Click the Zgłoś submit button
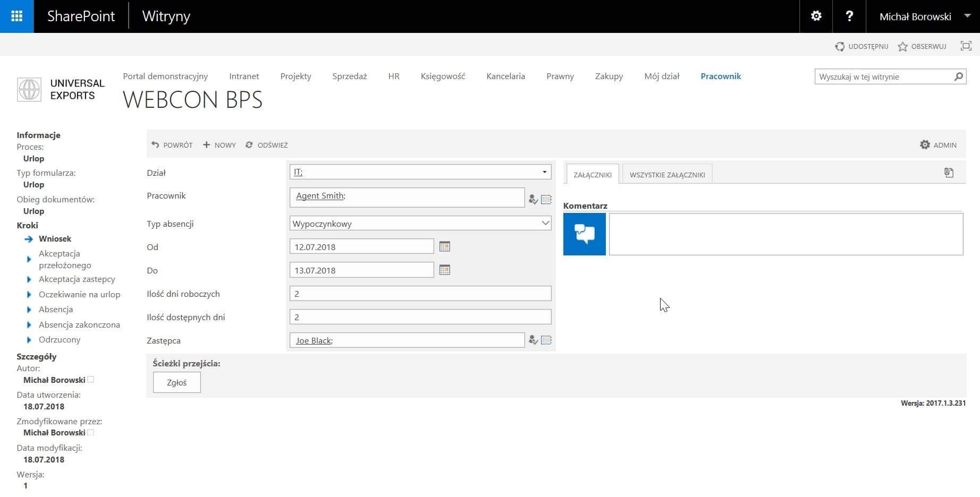Image resolution: width=980 pixels, height=497 pixels. click(x=177, y=382)
